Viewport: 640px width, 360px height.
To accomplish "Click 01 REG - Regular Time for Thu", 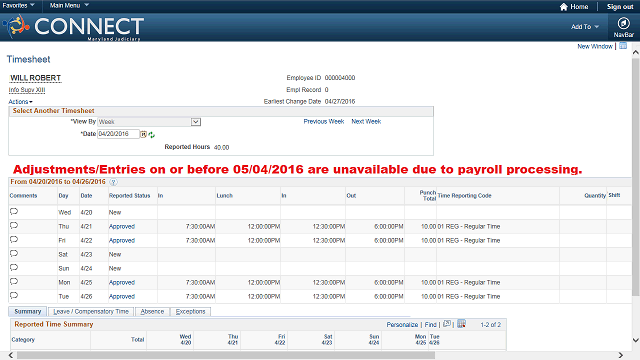I will (469, 227).
